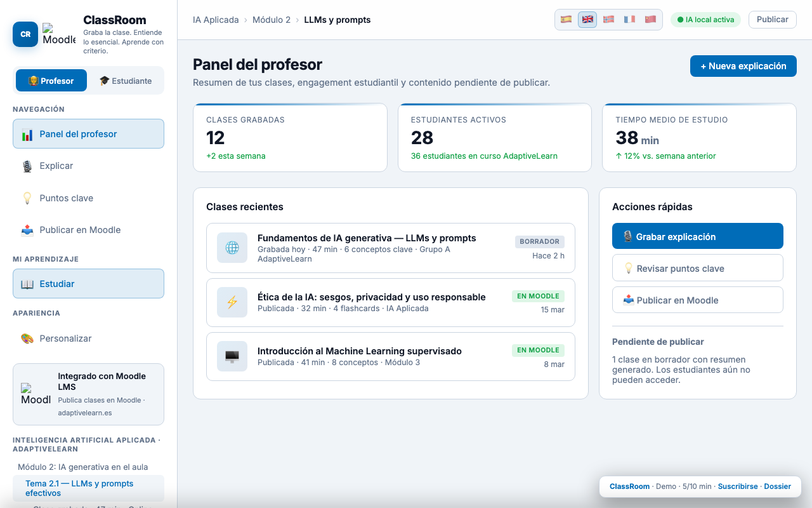Click Revisar puntos clave quick action
This screenshot has width=812, height=508.
(x=697, y=268)
